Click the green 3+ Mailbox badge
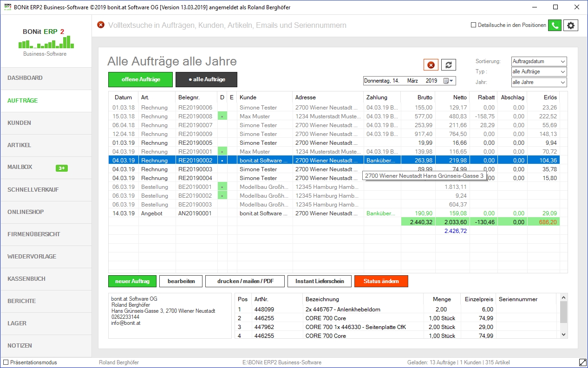This screenshot has width=588, height=368. (x=62, y=168)
